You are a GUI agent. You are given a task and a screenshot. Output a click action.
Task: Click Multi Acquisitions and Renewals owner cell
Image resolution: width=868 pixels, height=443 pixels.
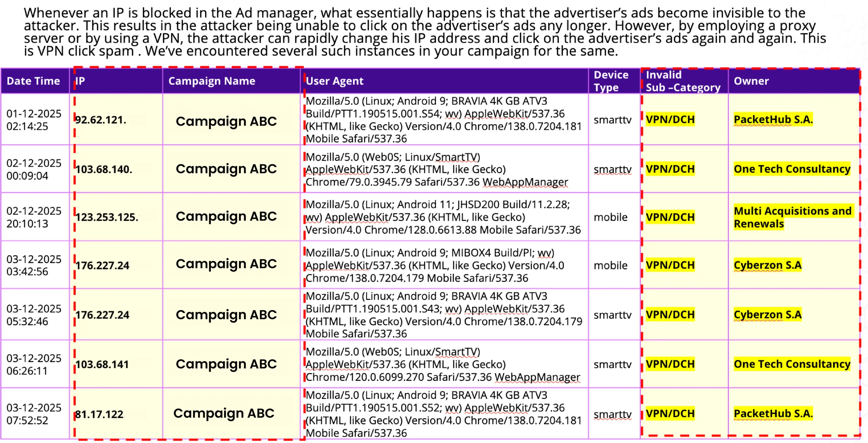[x=792, y=217]
